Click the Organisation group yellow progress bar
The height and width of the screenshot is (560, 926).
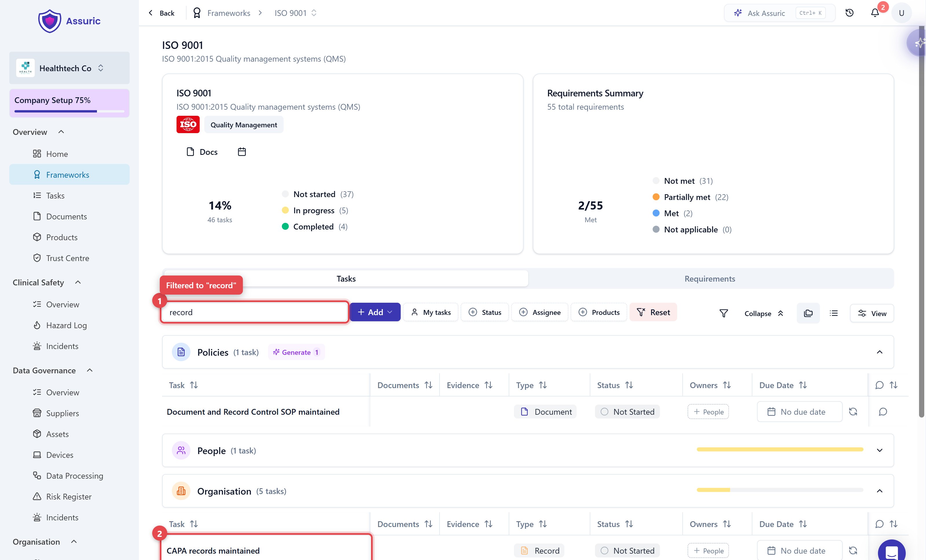coord(780,490)
